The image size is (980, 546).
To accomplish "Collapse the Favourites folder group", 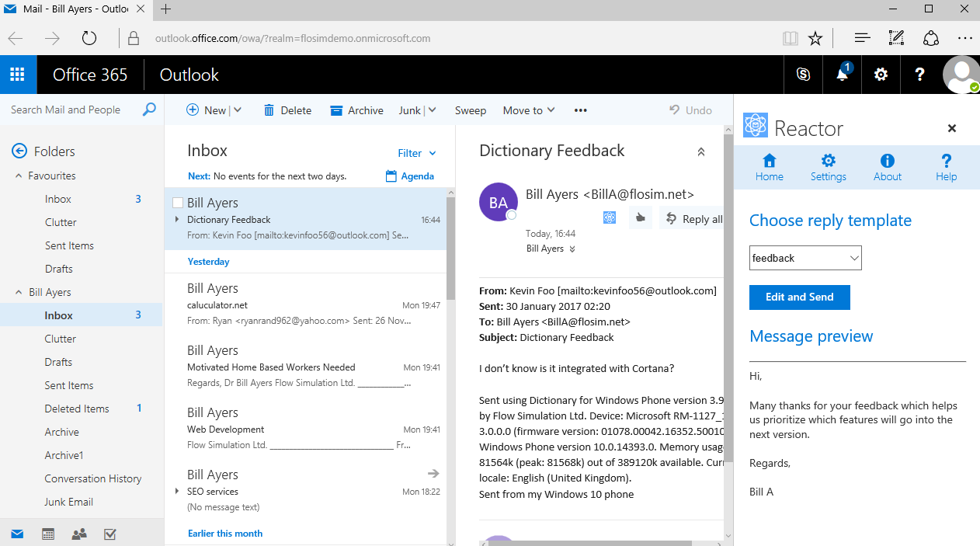I will coord(19,176).
